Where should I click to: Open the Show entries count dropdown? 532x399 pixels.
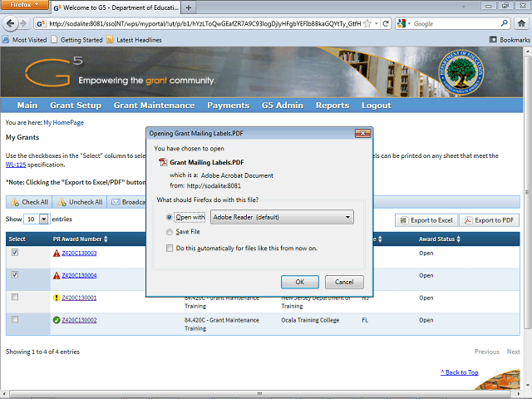point(37,219)
